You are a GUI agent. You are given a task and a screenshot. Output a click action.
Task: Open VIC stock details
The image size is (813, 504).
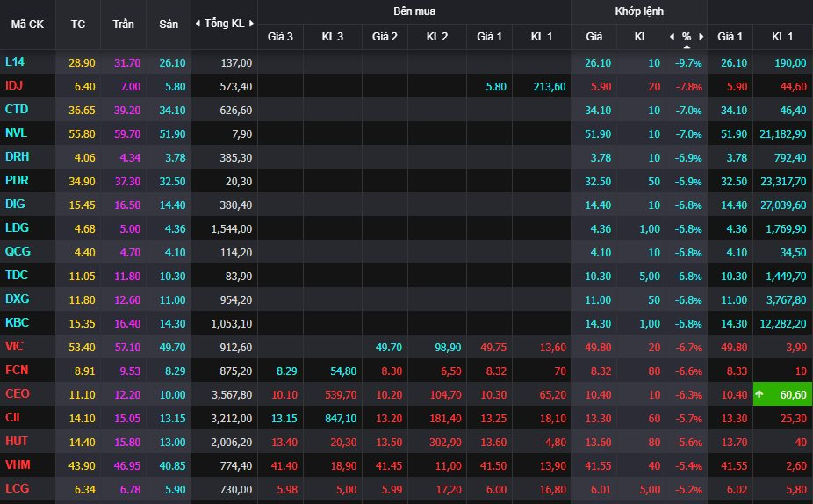[14, 347]
